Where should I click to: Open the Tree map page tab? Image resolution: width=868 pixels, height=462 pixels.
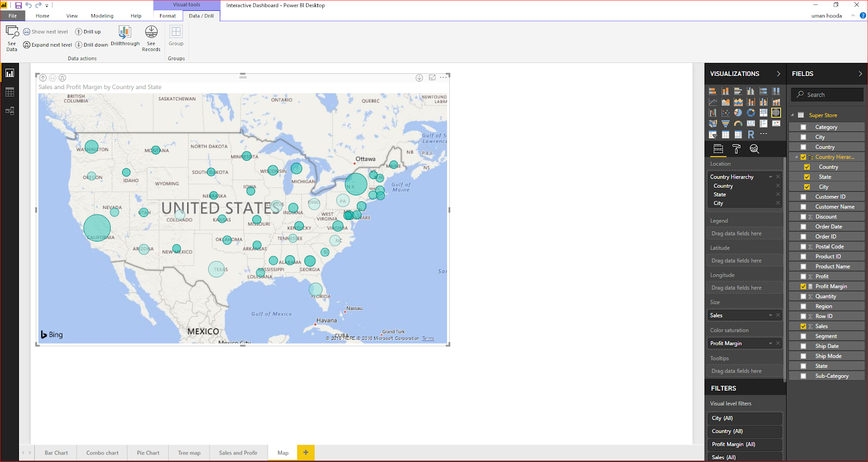pos(189,453)
